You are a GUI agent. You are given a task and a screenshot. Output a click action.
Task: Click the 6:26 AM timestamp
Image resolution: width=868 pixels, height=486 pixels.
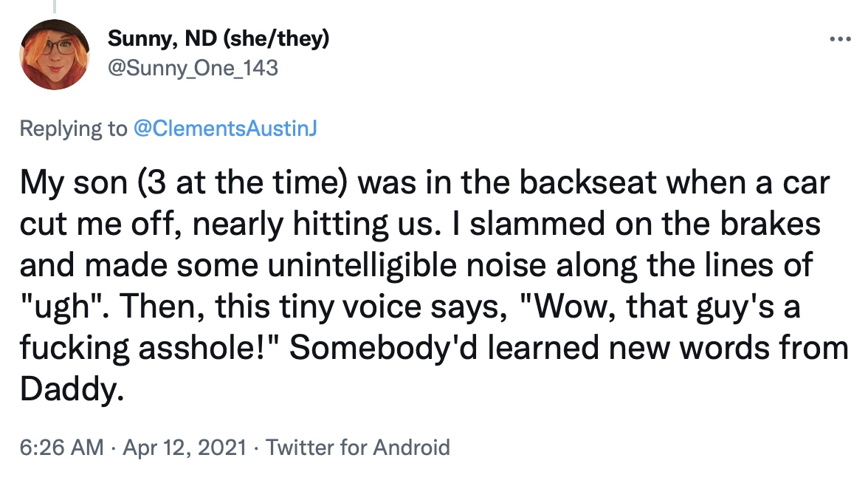click(61, 447)
